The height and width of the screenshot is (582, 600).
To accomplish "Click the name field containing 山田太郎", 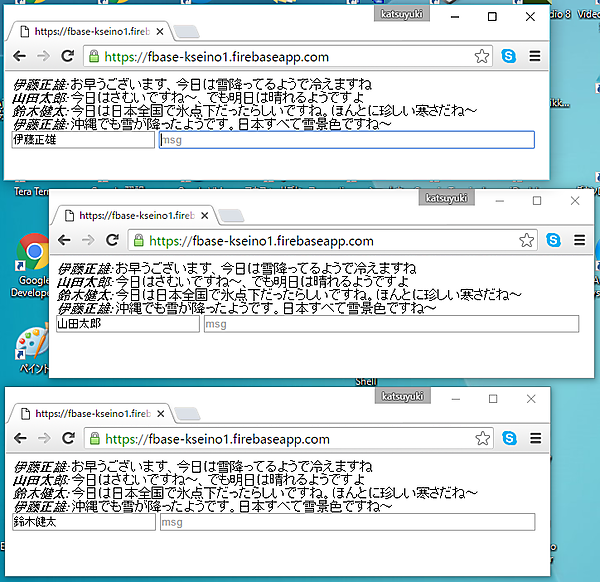I will click(x=126, y=324).
